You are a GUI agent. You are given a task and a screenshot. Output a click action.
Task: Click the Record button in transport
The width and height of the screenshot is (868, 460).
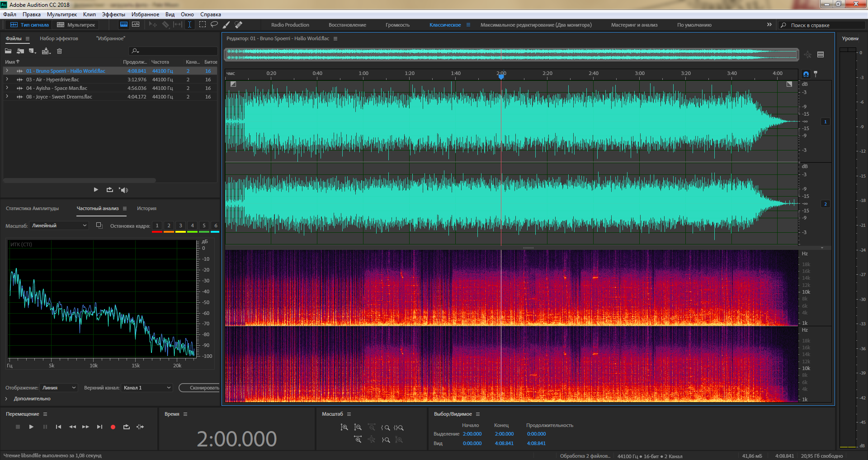click(113, 427)
